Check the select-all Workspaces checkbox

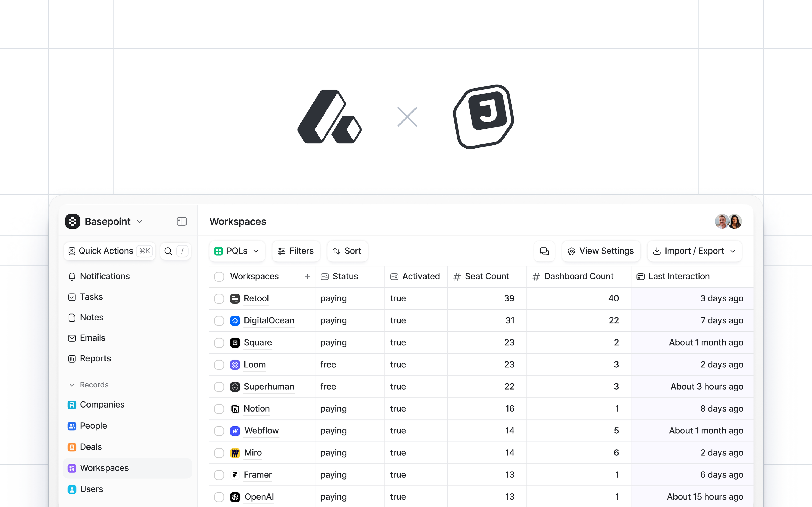(219, 277)
